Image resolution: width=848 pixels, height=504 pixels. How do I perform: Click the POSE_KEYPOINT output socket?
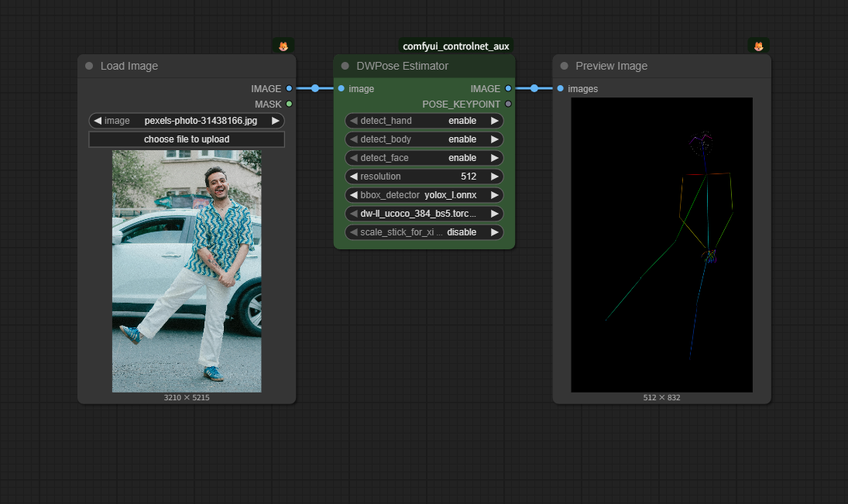click(x=508, y=104)
